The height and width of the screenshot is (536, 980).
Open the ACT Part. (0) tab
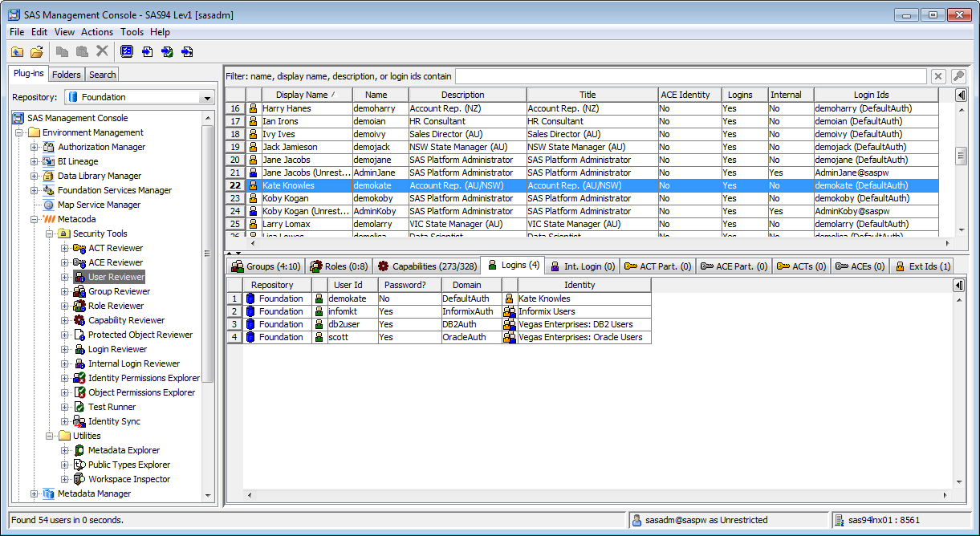pyautogui.click(x=658, y=266)
